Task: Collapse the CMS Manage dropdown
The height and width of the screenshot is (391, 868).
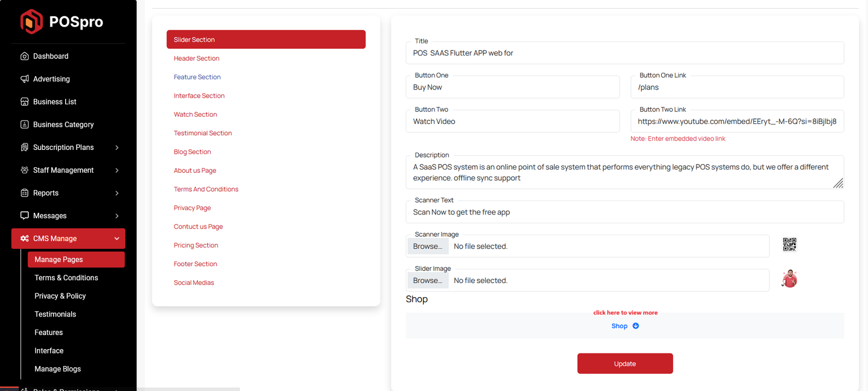Action: click(x=117, y=239)
